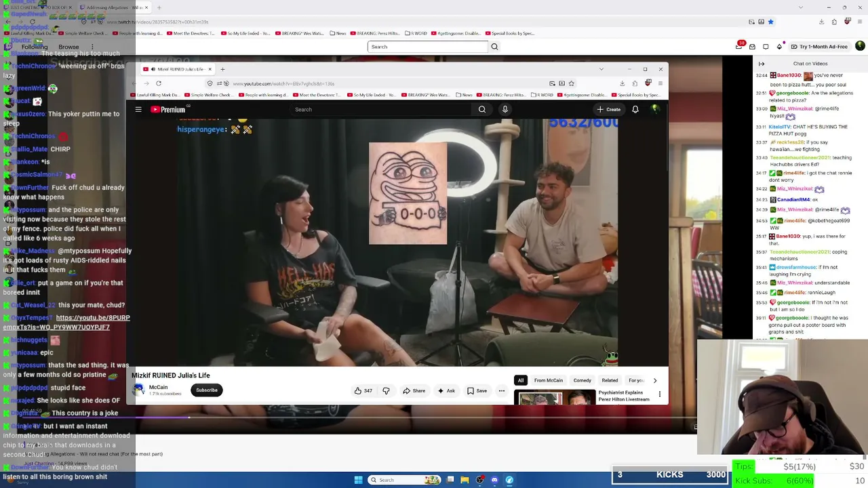
Task: Select the From McCain filter chip
Action: point(549,380)
